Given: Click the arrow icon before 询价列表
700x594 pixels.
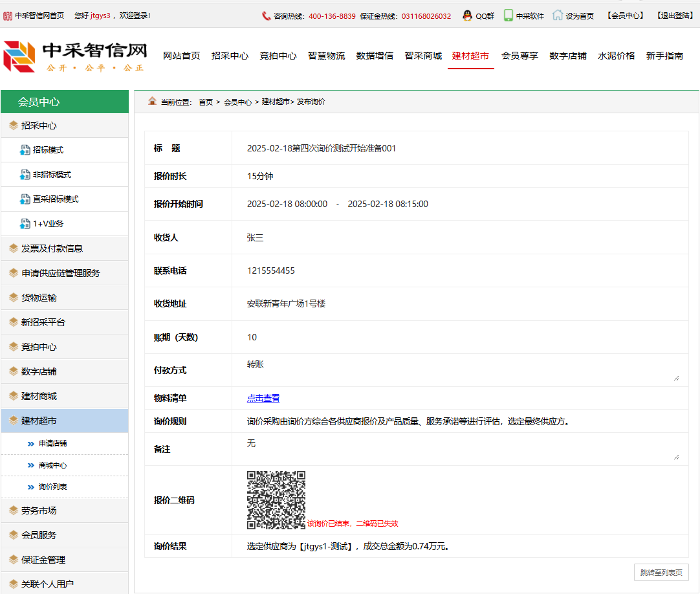Looking at the screenshot, I should tap(31, 487).
